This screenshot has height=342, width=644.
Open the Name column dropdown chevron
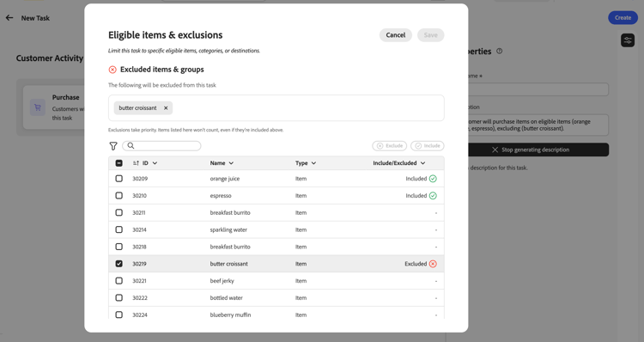pos(231,163)
